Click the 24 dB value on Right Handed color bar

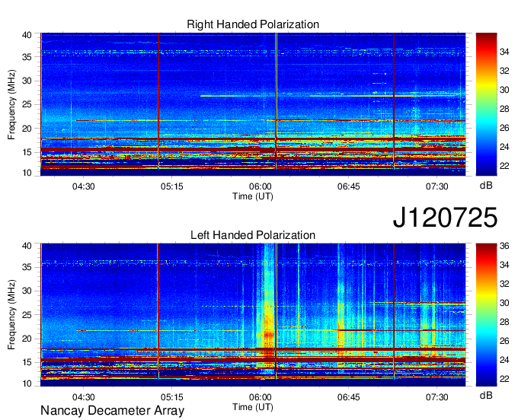coord(504,147)
